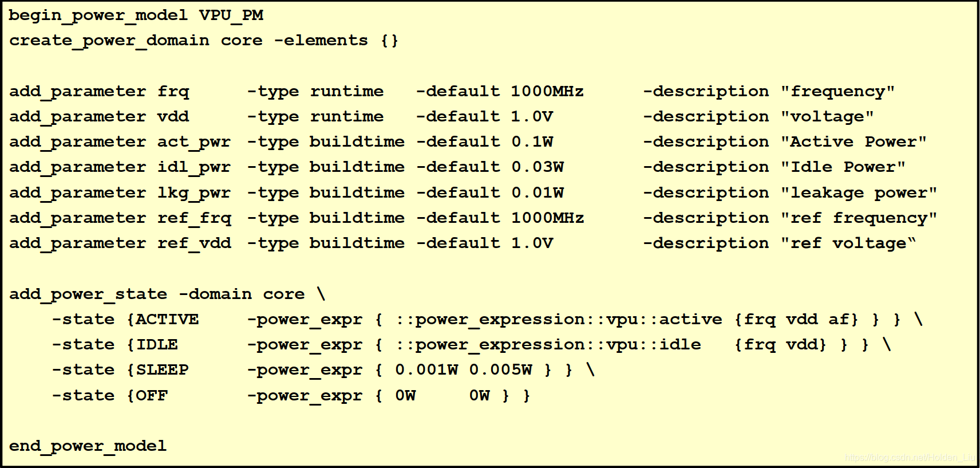Click the act_pwr parameter name
The height and width of the screenshot is (468, 980).
(194, 142)
